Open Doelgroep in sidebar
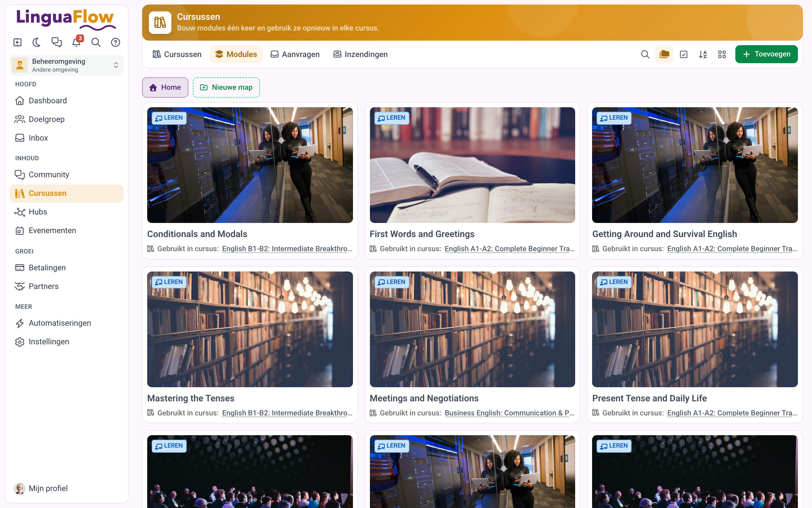The image size is (812, 508). 67,119
